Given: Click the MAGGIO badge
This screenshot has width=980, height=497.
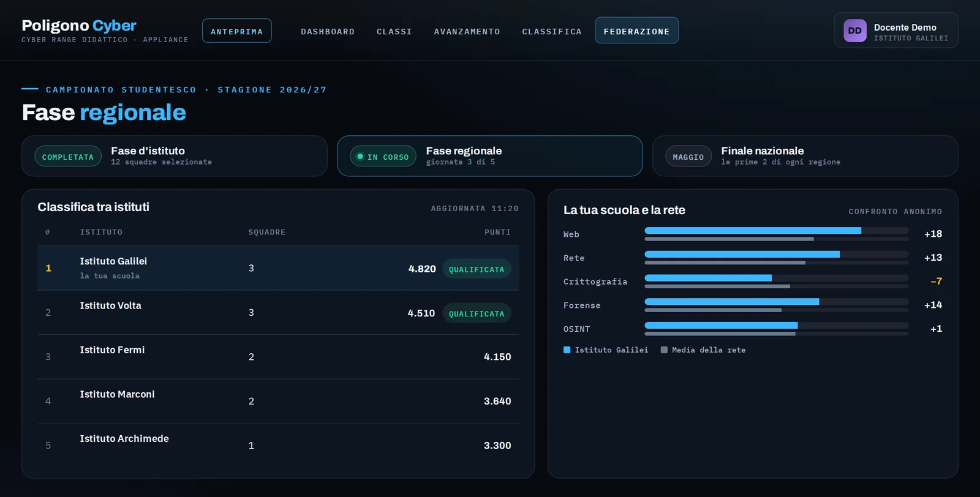Looking at the screenshot, I should pos(688,157).
